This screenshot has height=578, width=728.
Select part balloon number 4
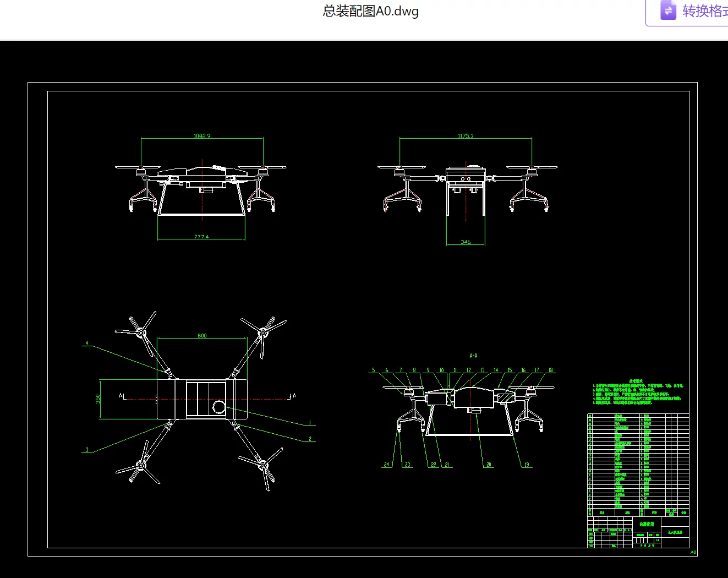pos(87,343)
